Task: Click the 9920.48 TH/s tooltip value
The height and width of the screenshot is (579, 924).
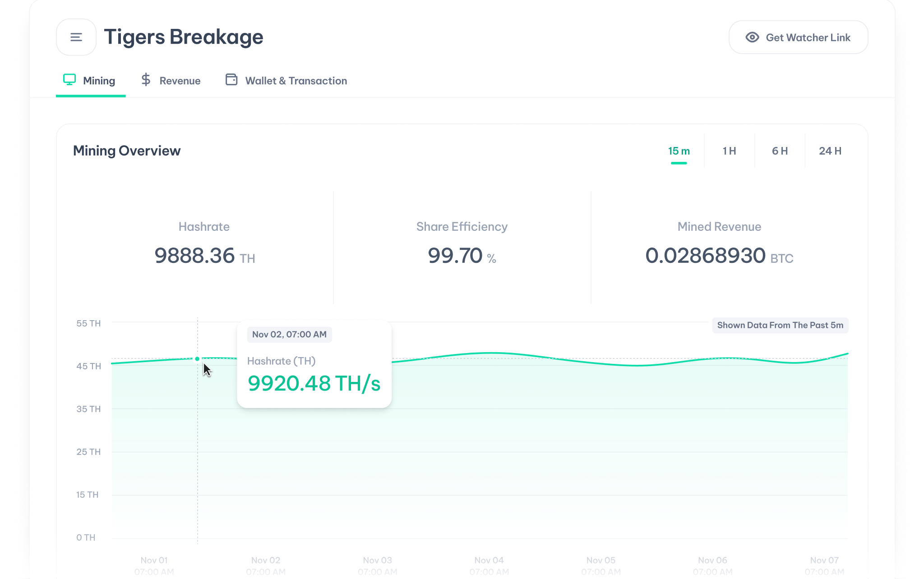Action: coord(314,384)
